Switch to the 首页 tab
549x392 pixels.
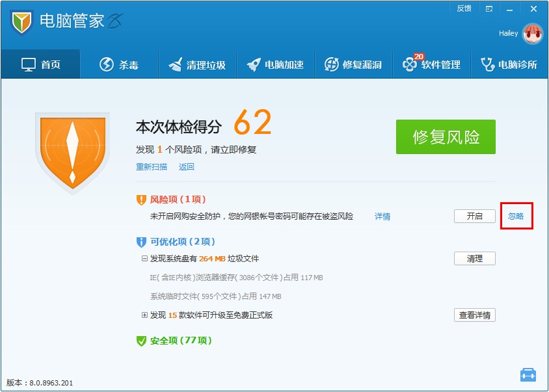point(40,64)
